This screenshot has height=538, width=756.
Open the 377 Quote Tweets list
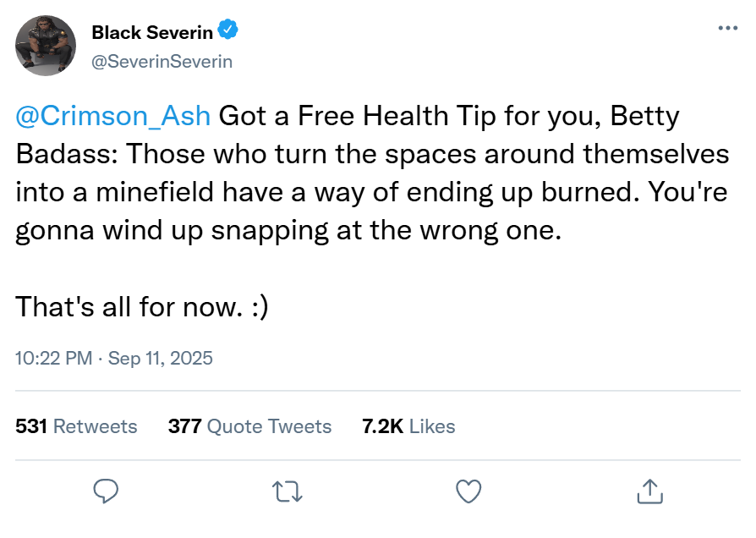[x=249, y=426]
